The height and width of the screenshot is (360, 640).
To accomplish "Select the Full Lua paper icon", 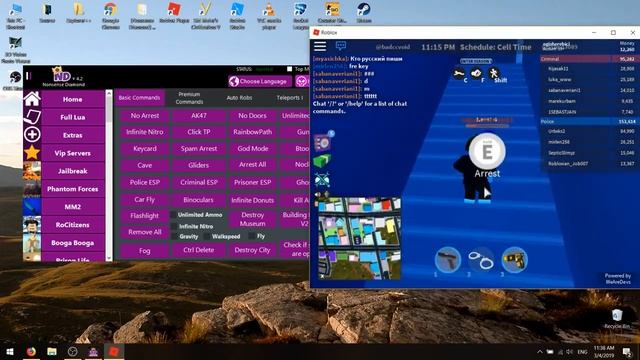I will (32, 117).
